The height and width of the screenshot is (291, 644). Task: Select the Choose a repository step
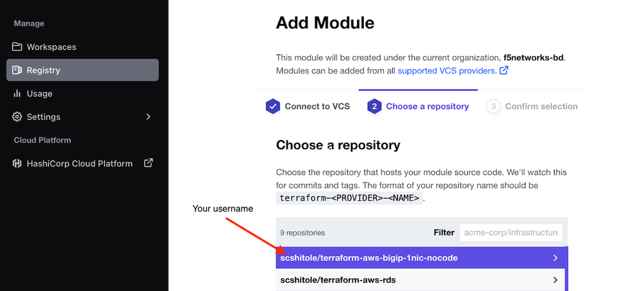point(427,106)
